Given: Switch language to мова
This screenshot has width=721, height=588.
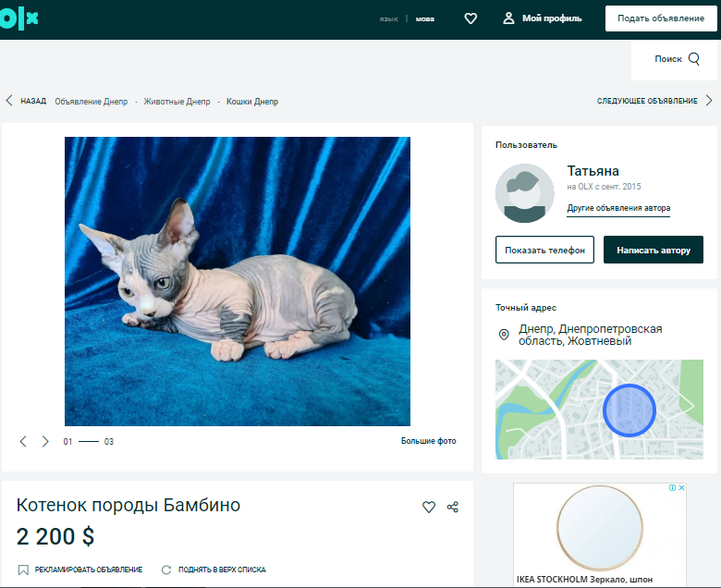Looking at the screenshot, I should [424, 18].
